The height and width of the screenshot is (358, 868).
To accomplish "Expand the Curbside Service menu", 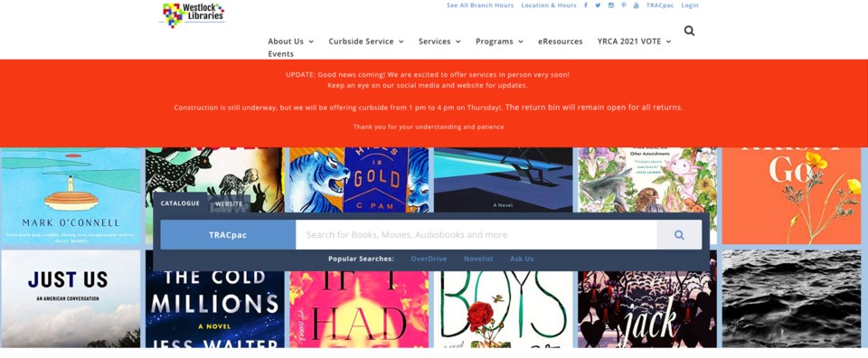I will coord(366,42).
